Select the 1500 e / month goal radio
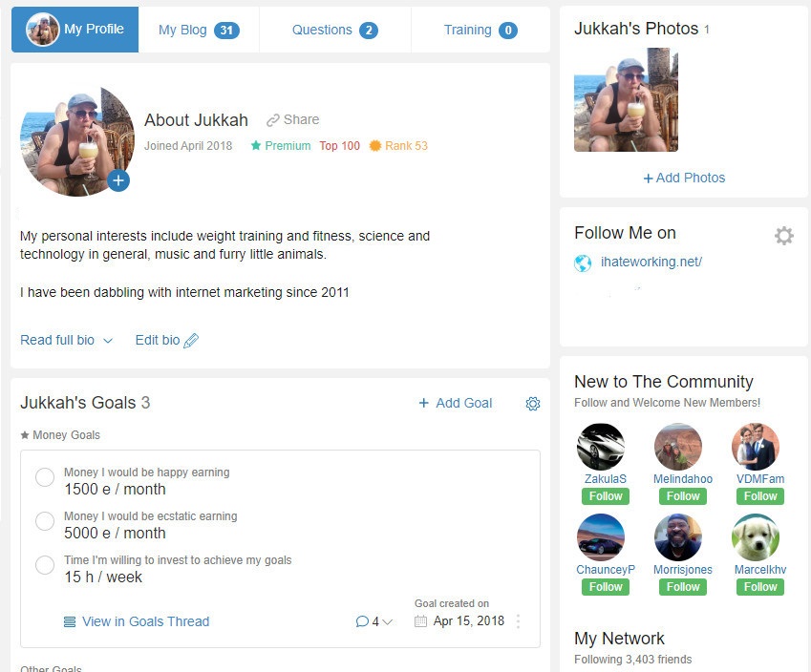This screenshot has height=672, width=811. (x=45, y=476)
